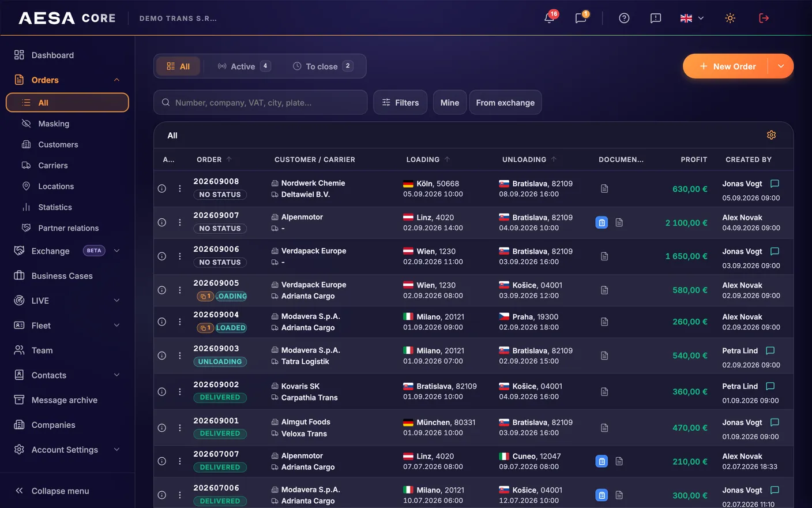Screen dimensions: 812x508
Task: Open the chat messages icon
Action: point(581,18)
